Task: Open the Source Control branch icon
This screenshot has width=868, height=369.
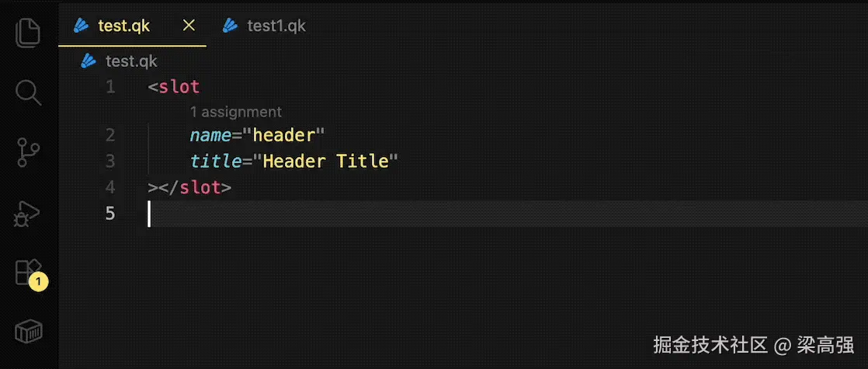Action: coord(28,152)
